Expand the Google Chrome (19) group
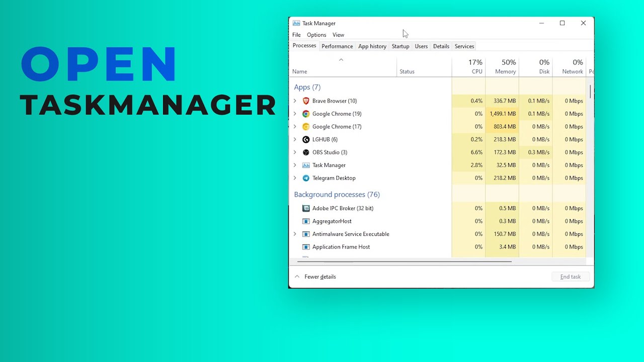 (x=295, y=114)
